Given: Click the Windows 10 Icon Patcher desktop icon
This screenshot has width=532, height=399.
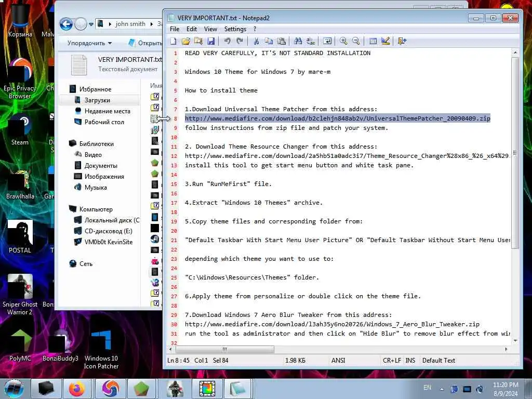Looking at the screenshot, I should coord(101,350).
